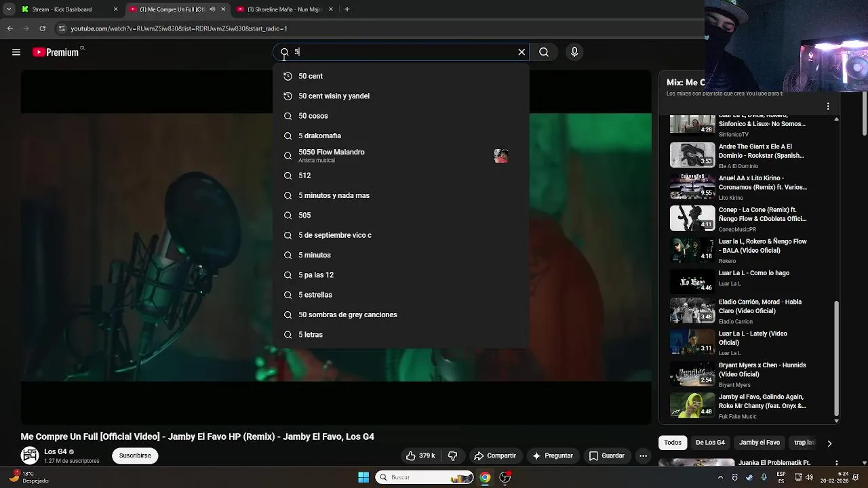The height and width of the screenshot is (488, 868).
Task: Select suggestion 50 cent
Action: tap(401, 76)
